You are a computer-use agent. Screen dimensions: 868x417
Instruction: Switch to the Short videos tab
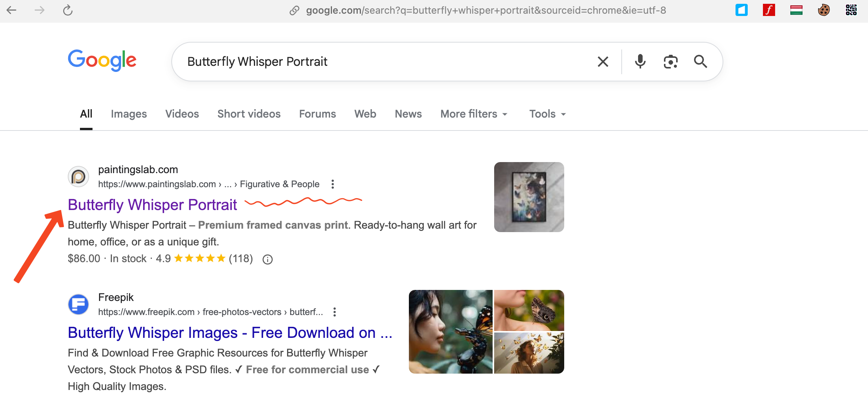[x=249, y=114]
